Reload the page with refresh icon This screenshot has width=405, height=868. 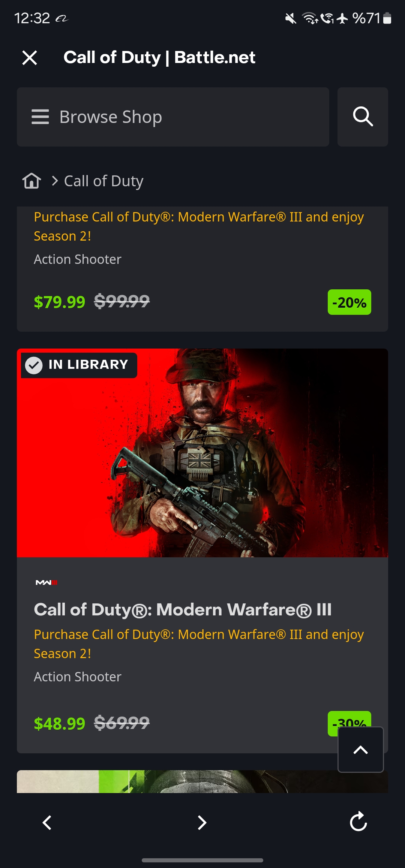coord(358,822)
